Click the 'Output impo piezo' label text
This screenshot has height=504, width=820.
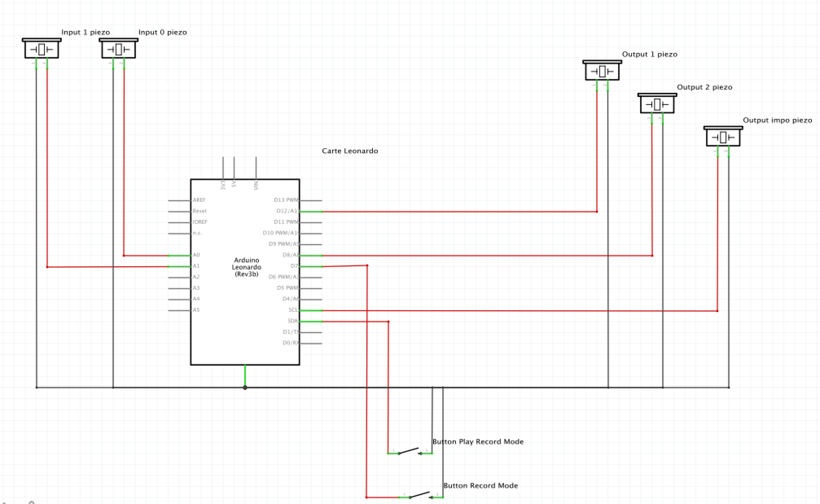[x=777, y=120]
